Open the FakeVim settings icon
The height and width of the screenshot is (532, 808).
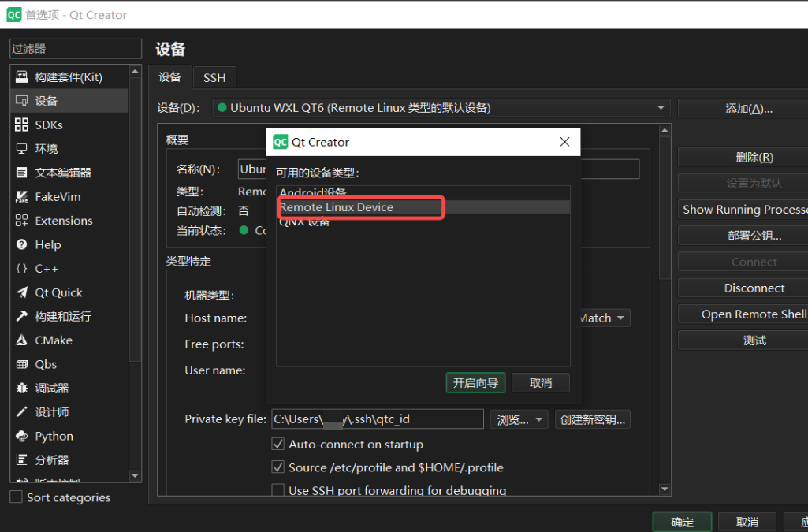tap(21, 197)
